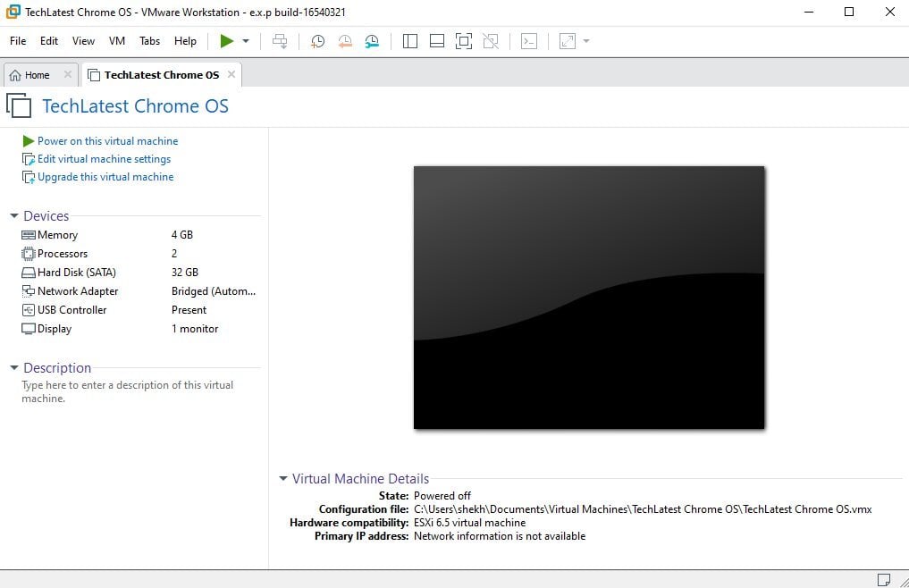Close the Home tab
This screenshot has height=588, width=909.
tap(68, 74)
